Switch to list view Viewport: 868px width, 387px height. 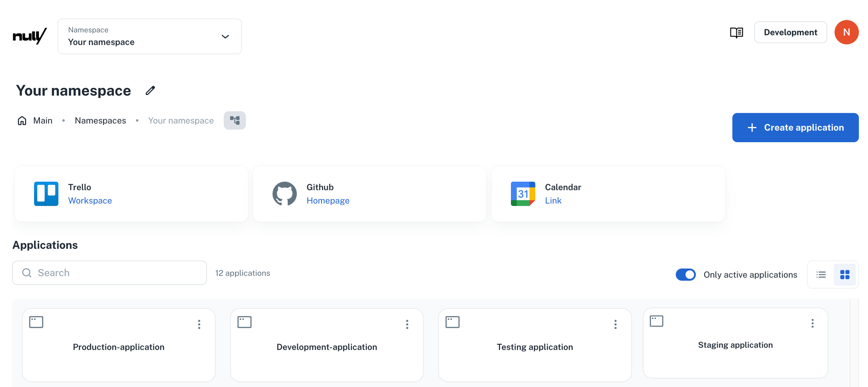pos(822,274)
